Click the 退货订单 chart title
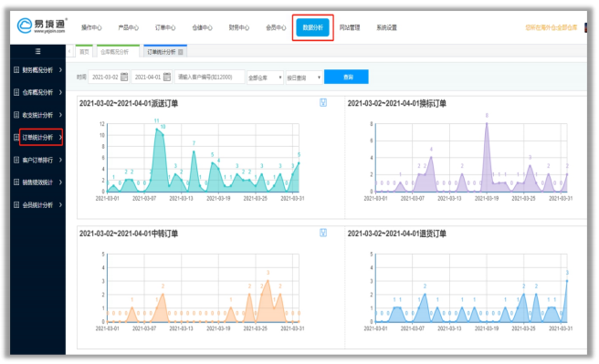 [x=396, y=234]
